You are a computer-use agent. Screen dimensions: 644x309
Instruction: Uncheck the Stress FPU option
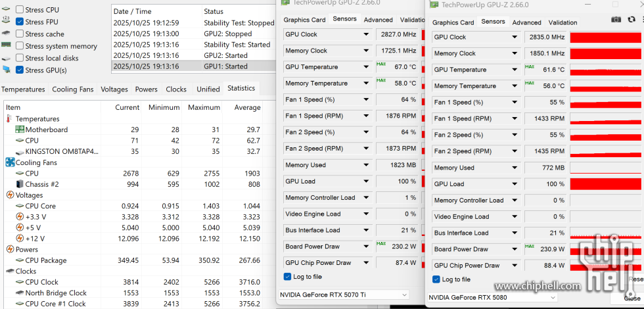coord(20,22)
